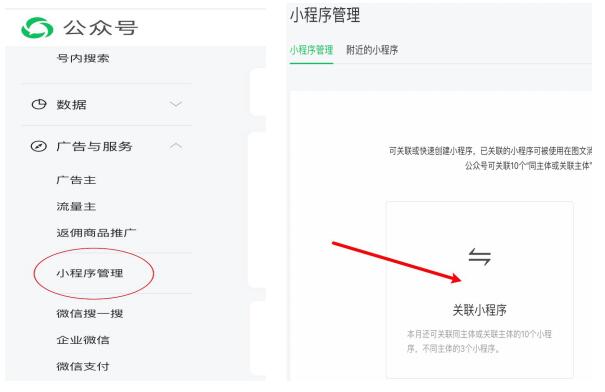
Task: Open 广告主 in the sidebar
Action: 76,180
